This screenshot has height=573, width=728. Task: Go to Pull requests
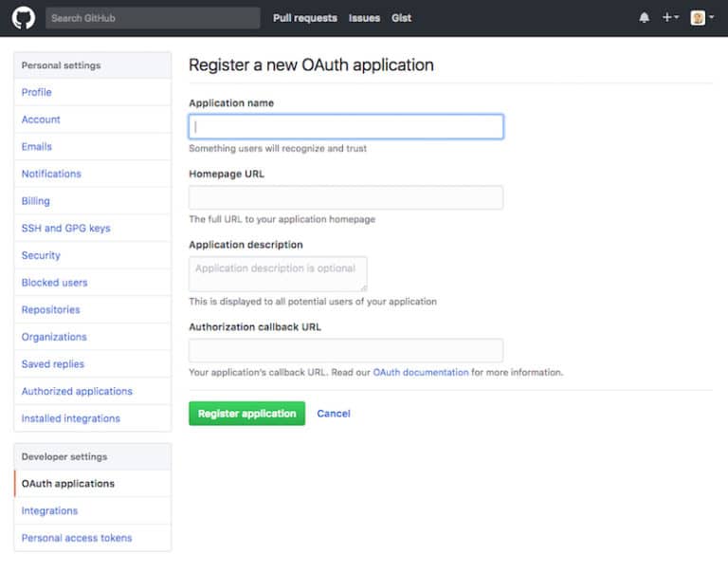pos(305,18)
